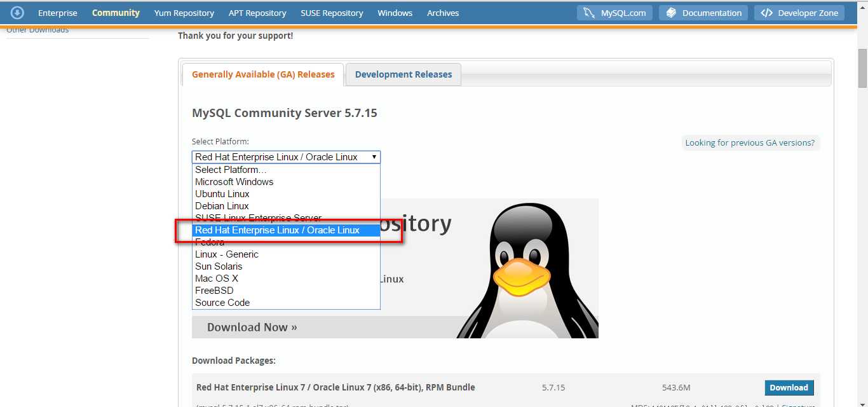Open the Enterprise menu item
This screenshot has height=407, width=868.
click(x=58, y=13)
